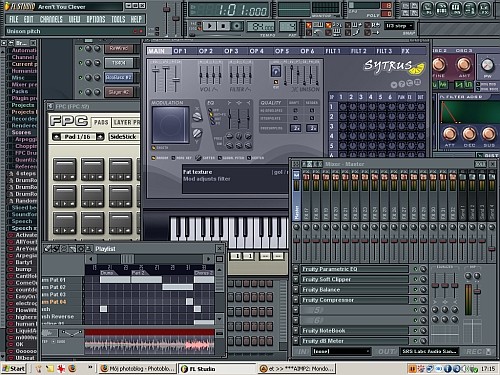Open the Speech folder in browser
500x375 pixels.
tap(22, 221)
